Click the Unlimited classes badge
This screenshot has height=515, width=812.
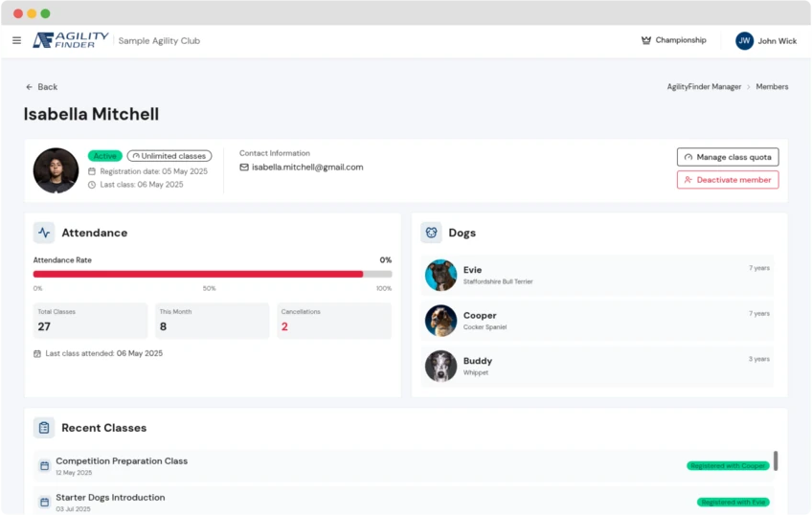click(x=169, y=156)
